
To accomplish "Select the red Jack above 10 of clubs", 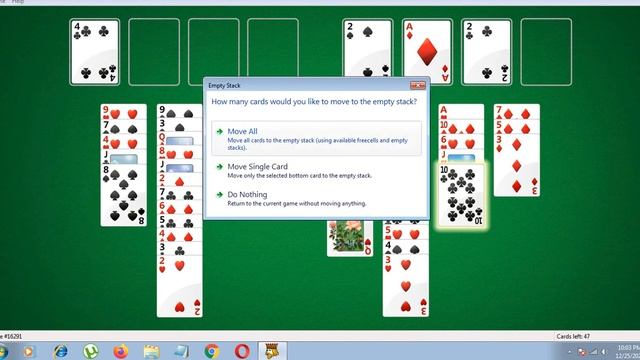I will tap(461, 156).
